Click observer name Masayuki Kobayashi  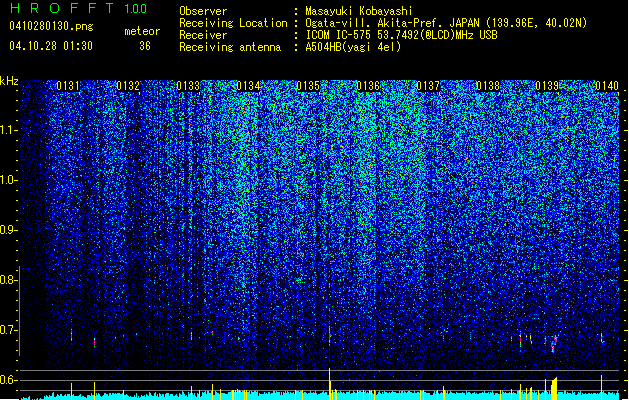click(359, 11)
